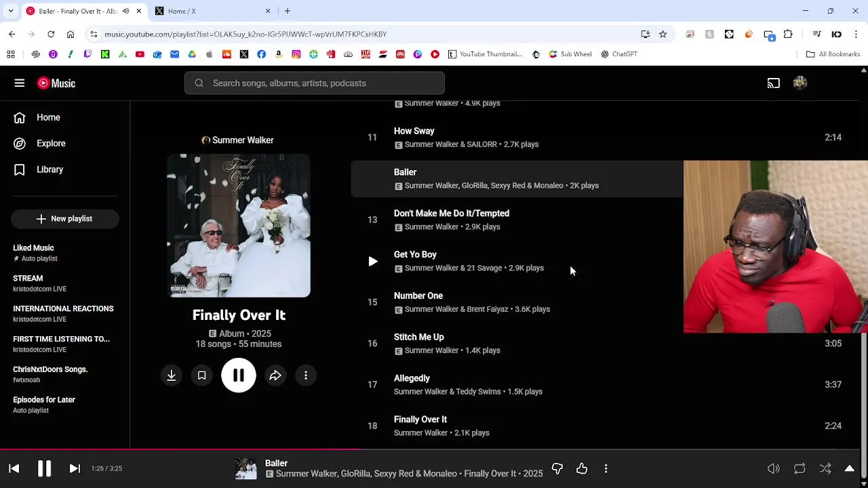Reload the page in Chrome
Screen dimensions: 868x488
pyautogui.click(x=51, y=34)
